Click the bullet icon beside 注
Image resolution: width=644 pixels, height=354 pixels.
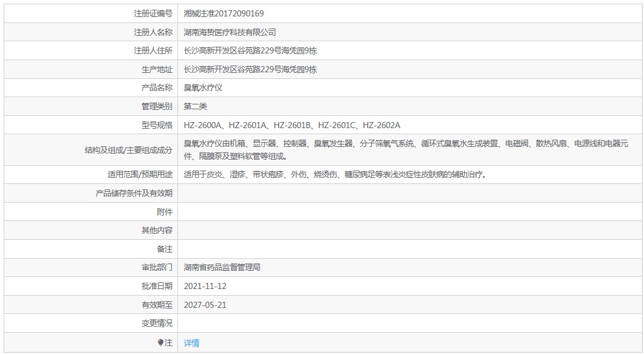(160, 342)
